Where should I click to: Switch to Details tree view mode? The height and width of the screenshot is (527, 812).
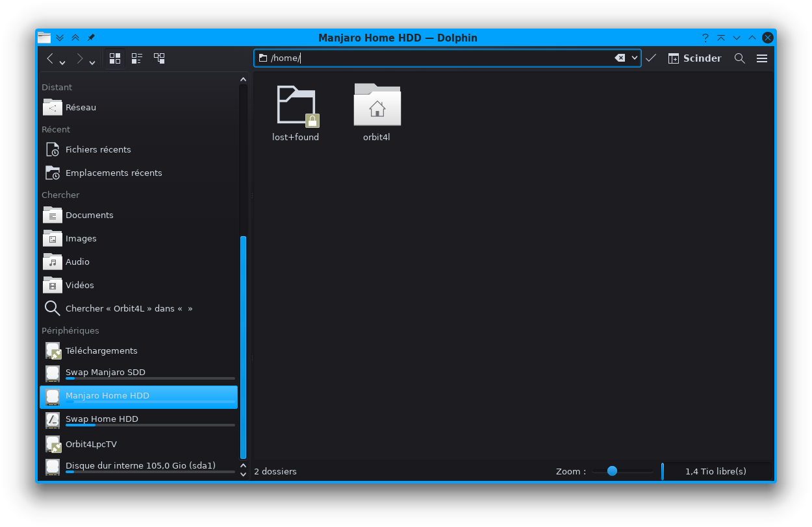tap(159, 58)
